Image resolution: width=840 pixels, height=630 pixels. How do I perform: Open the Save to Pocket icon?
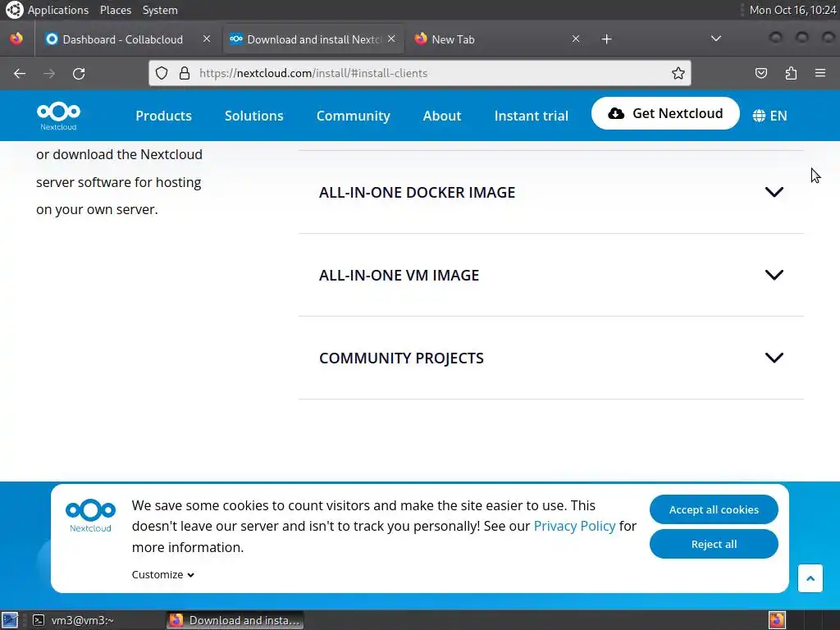761,73
